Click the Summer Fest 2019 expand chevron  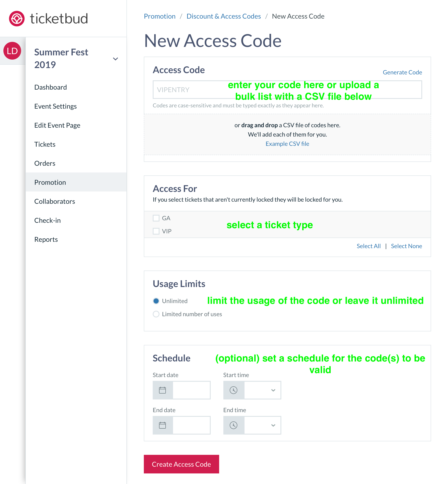click(116, 58)
